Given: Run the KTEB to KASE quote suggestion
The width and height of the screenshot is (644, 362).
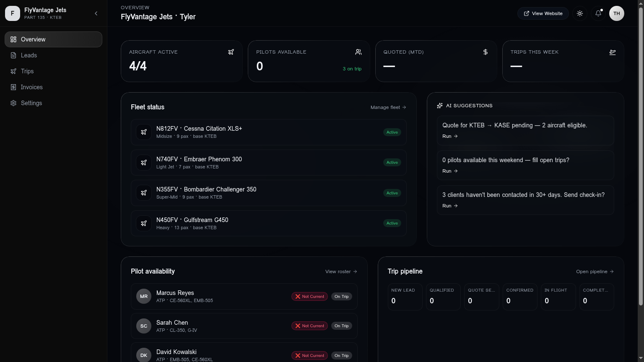Looking at the screenshot, I should click(450, 136).
